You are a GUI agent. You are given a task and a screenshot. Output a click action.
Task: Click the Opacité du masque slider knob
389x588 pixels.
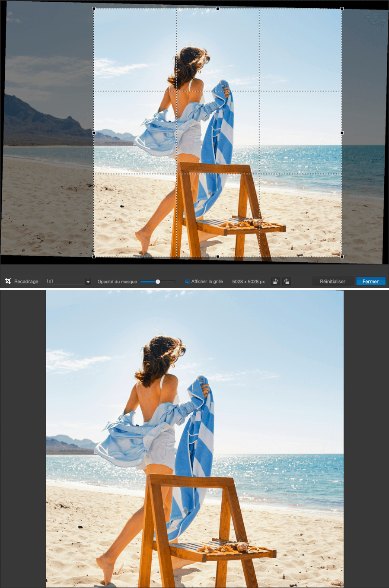tap(158, 282)
